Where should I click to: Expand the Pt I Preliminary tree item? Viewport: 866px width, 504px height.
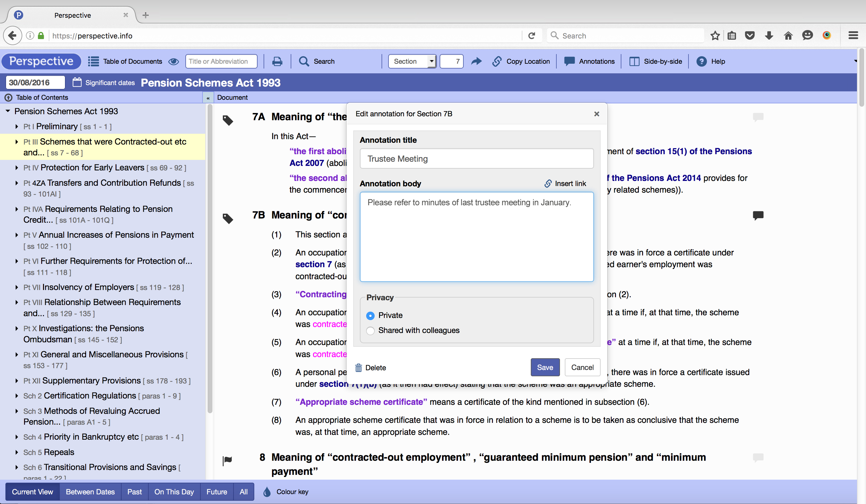tap(17, 126)
